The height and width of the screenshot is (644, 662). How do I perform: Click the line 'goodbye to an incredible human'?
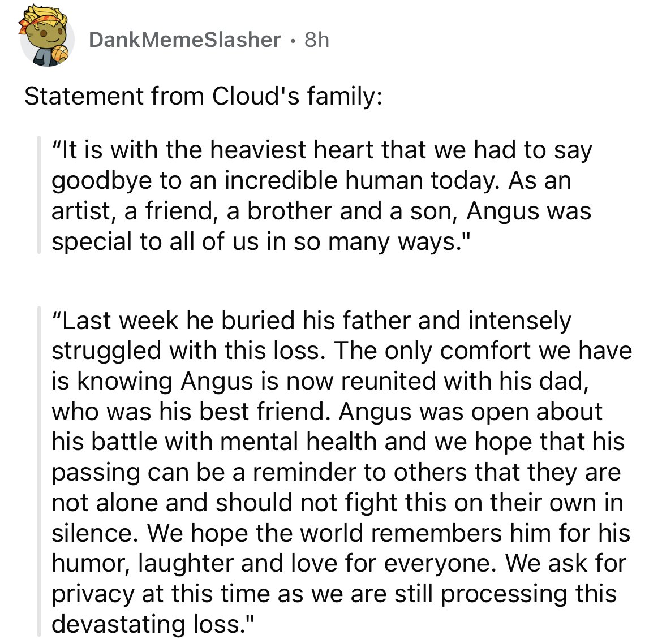(312, 180)
